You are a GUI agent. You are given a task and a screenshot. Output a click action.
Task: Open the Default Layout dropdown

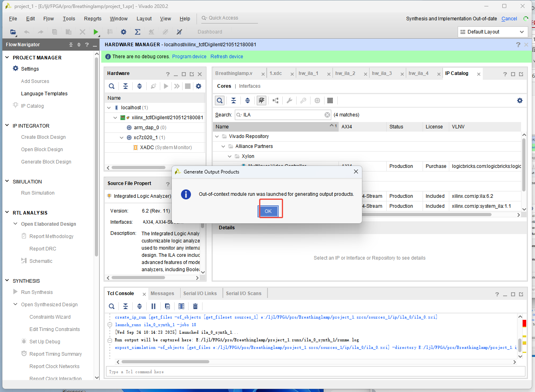click(x=492, y=32)
